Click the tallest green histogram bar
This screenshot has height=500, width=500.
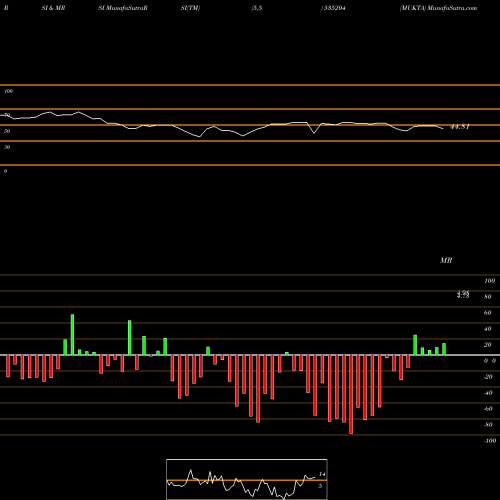click(x=72, y=334)
